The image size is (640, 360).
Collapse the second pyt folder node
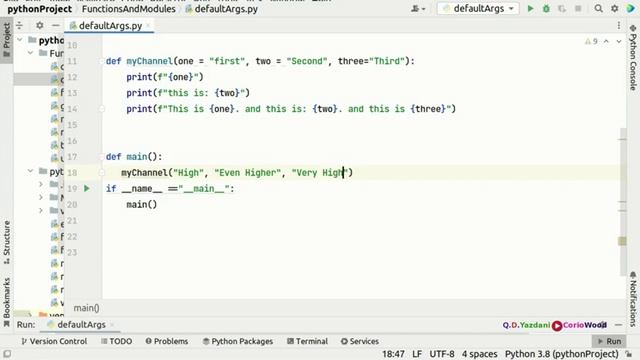pos(31,171)
